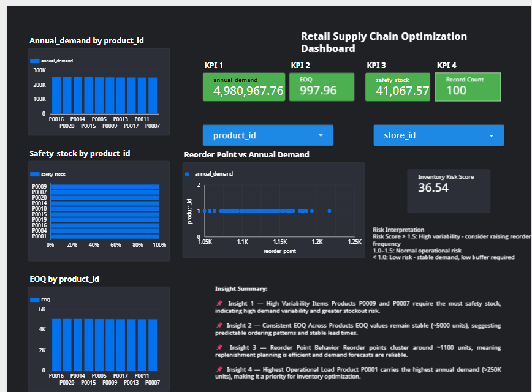Viewport: 532px width, 392px height.
Task: Open the store_id filter dropdown
Action: (x=439, y=135)
